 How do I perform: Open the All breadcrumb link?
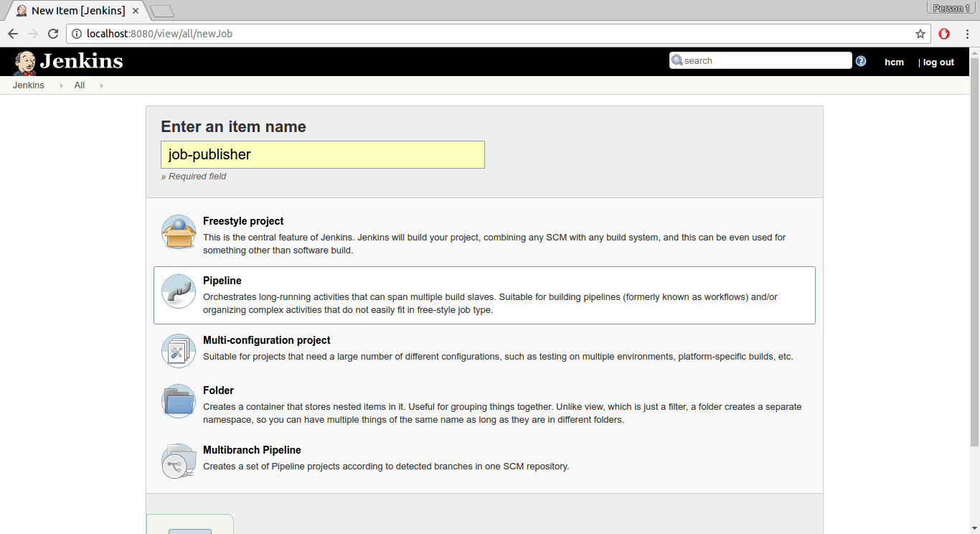point(80,85)
